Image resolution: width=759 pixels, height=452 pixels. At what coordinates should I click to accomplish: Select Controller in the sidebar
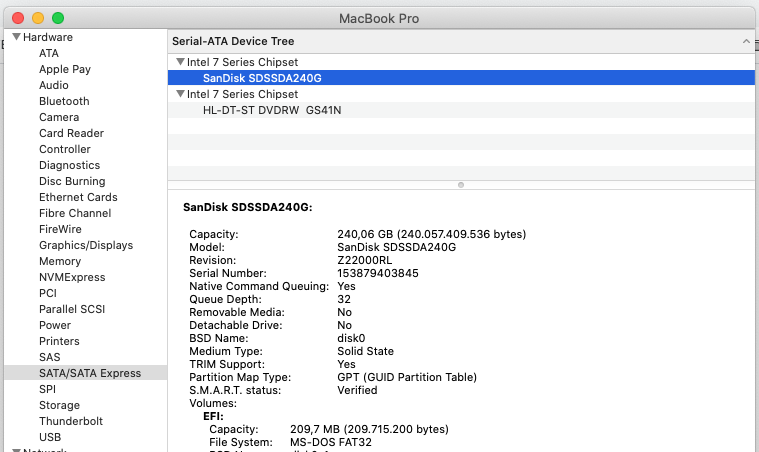tap(65, 149)
